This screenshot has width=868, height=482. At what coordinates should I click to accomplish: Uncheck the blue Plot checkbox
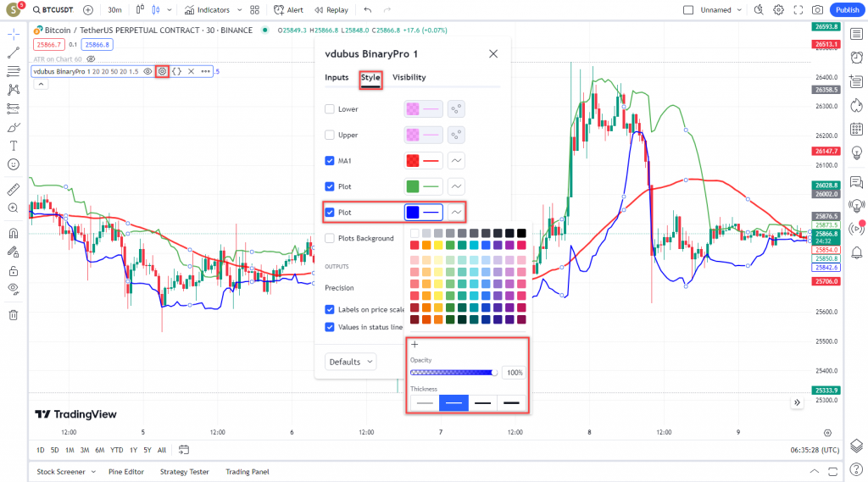tap(330, 213)
